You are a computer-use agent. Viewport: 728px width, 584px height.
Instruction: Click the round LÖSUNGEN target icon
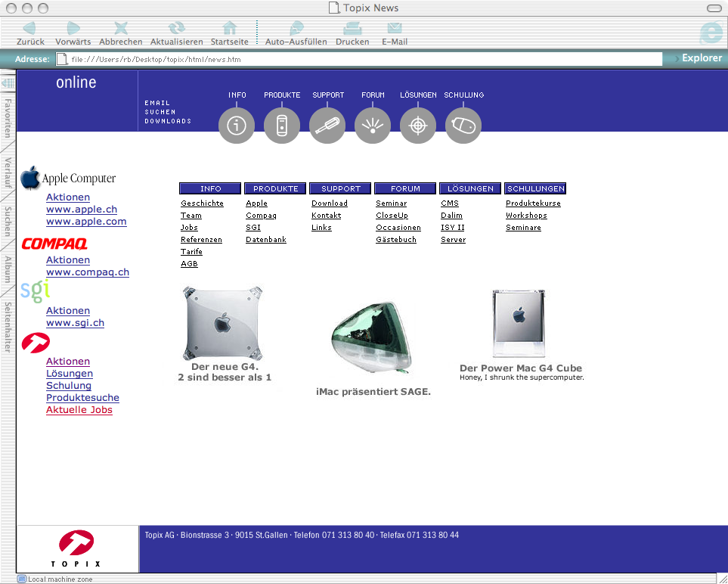coord(418,126)
